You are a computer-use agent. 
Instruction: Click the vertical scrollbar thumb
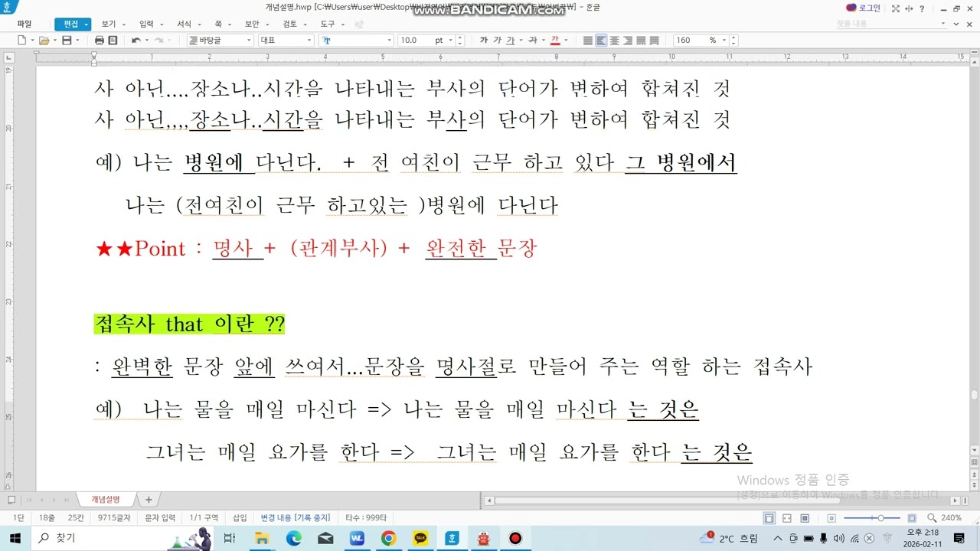coord(975,395)
